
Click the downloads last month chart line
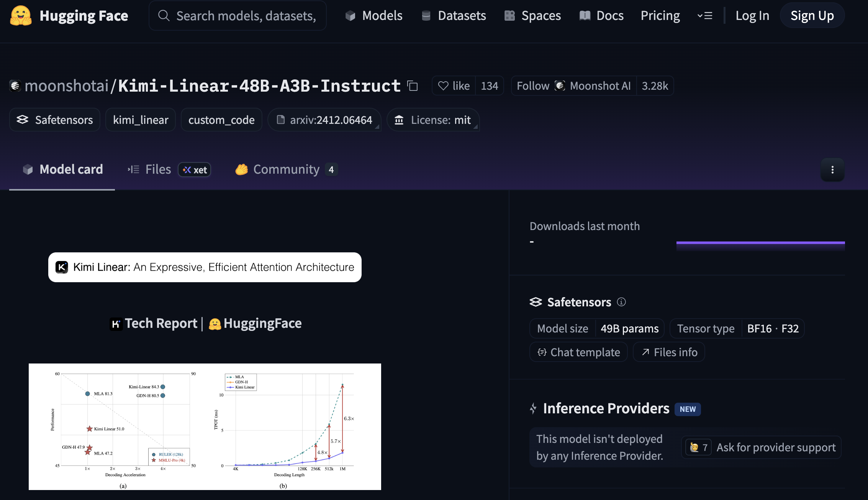760,243
